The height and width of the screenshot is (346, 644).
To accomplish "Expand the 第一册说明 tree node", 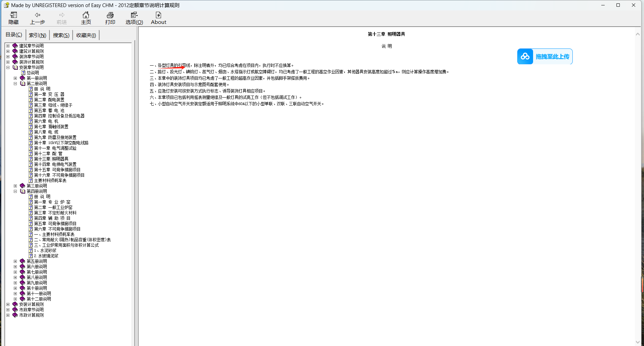I will 15,78.
